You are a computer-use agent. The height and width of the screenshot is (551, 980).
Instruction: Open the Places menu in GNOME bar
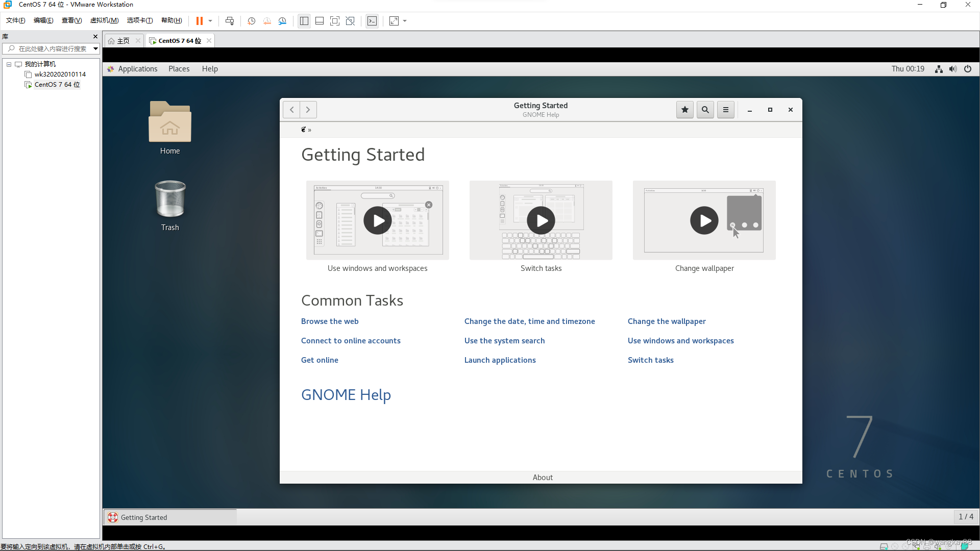tap(179, 69)
